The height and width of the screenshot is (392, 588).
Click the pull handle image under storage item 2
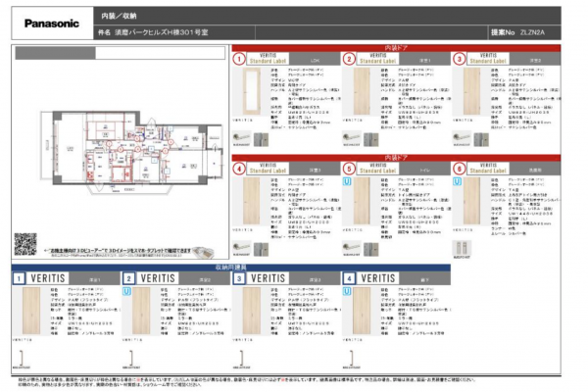coord(131,358)
